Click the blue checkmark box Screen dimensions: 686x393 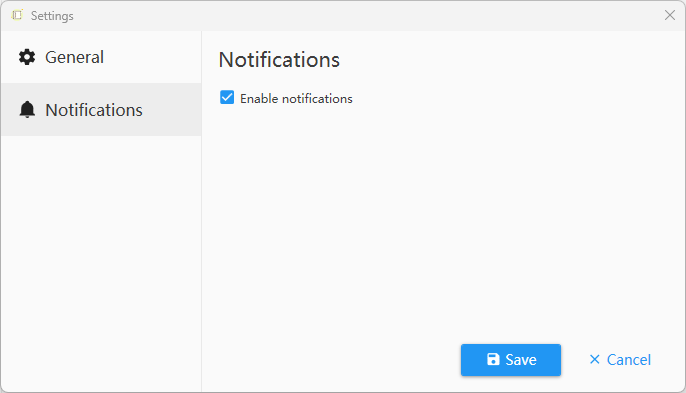pyautogui.click(x=227, y=98)
